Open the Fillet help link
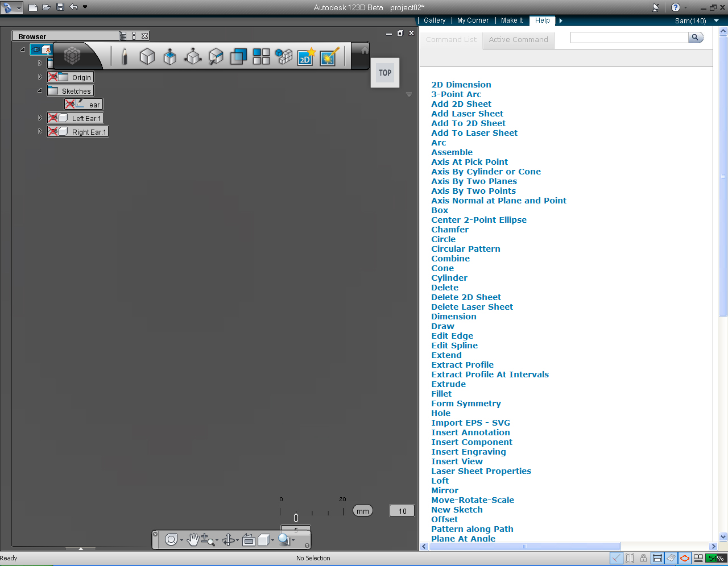Screen dimensions: 728x566 [441, 394]
